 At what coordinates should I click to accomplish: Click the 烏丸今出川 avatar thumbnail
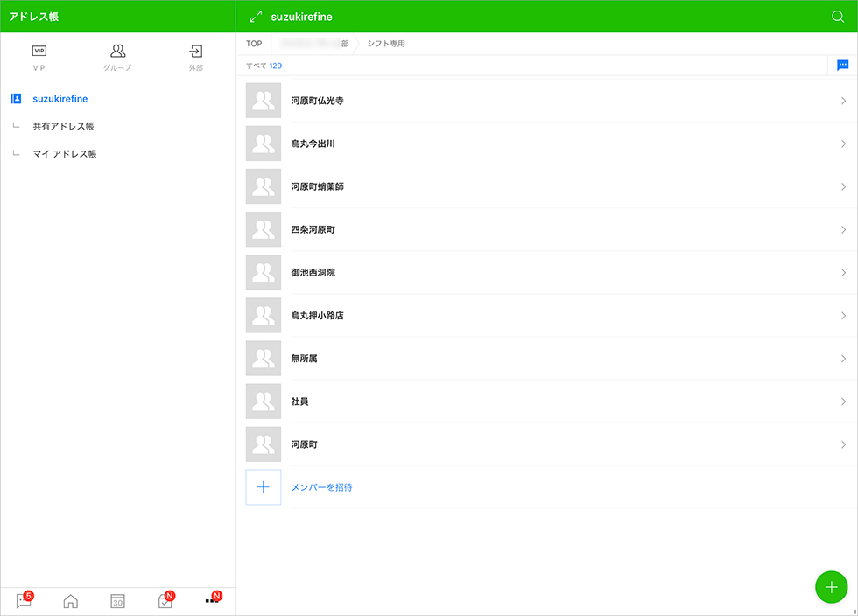click(x=264, y=143)
